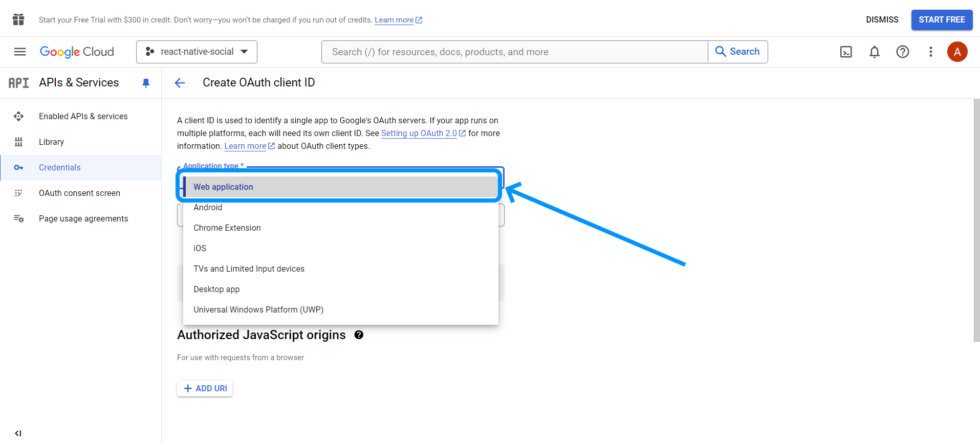
Task: Open the main navigation hamburger menu
Action: 20,52
